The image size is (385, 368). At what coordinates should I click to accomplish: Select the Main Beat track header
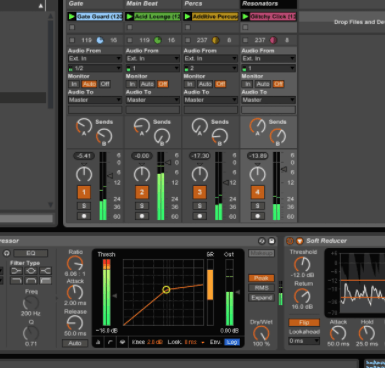[x=153, y=4]
